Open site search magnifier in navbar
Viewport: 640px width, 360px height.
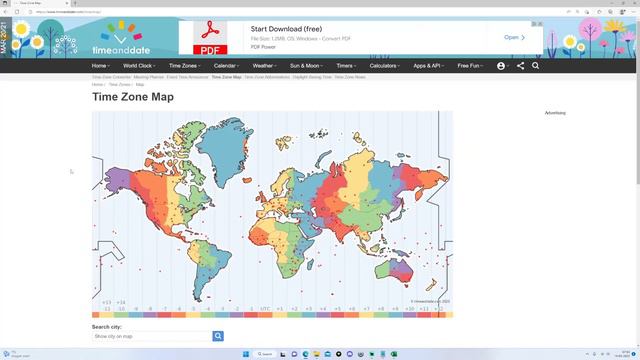536,66
